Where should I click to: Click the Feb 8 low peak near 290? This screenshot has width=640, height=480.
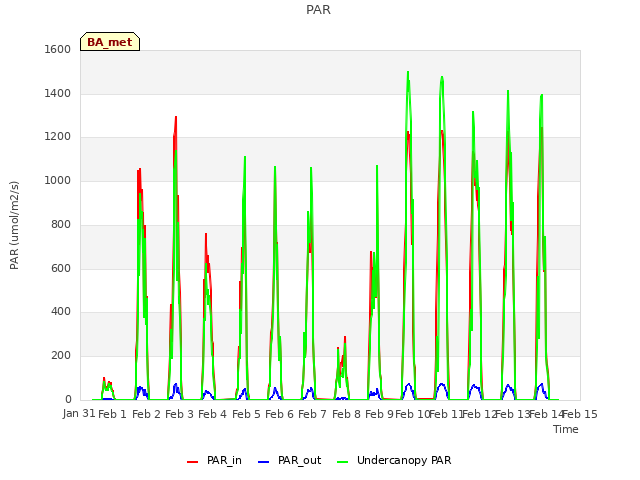click(x=345, y=337)
